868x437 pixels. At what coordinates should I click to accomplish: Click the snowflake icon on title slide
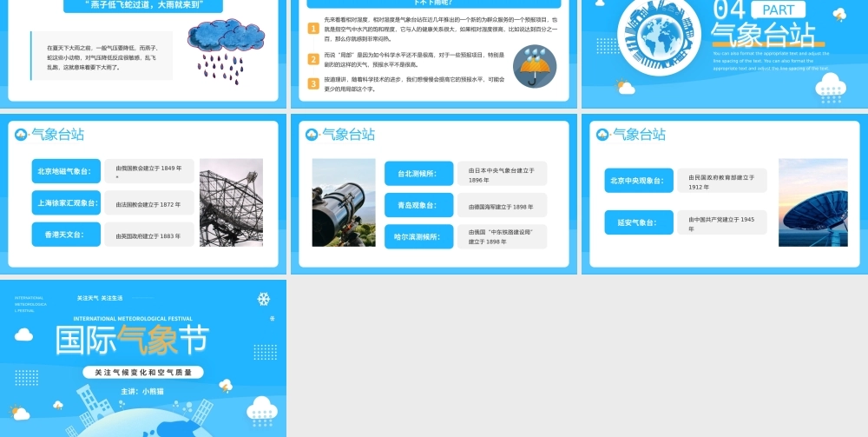264,299
